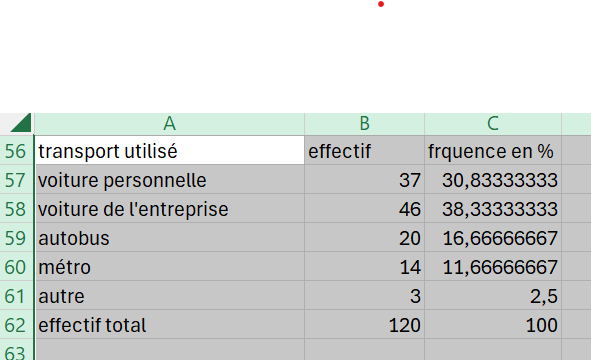This screenshot has height=360, width=591.
Task: Select the total cell showing 120
Action: coord(364,325)
